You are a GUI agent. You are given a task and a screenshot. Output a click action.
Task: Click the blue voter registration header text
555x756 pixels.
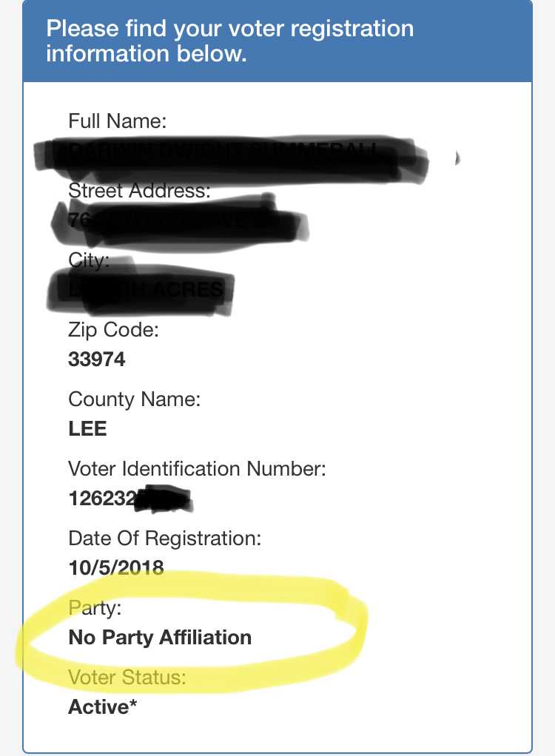pos(230,41)
